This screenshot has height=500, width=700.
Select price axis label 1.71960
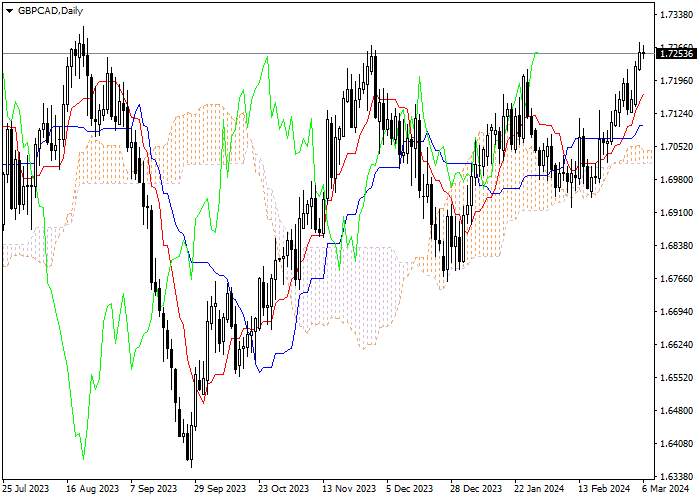click(677, 81)
